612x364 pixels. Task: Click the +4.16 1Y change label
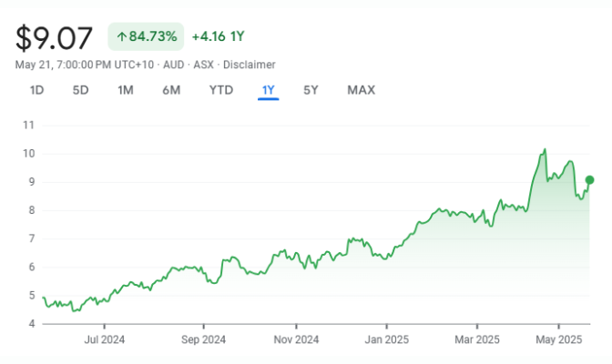219,36
